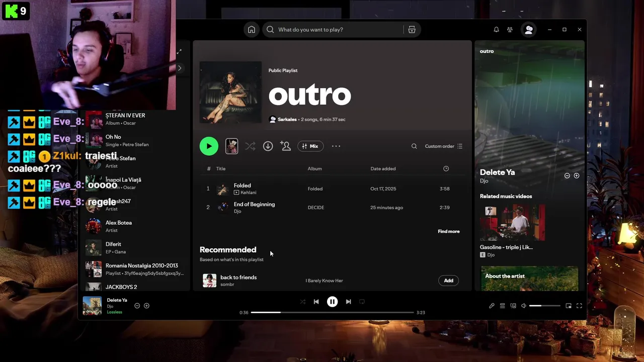The width and height of the screenshot is (644, 362).
Task: Click the outro playlist cover image
Action: (230, 93)
